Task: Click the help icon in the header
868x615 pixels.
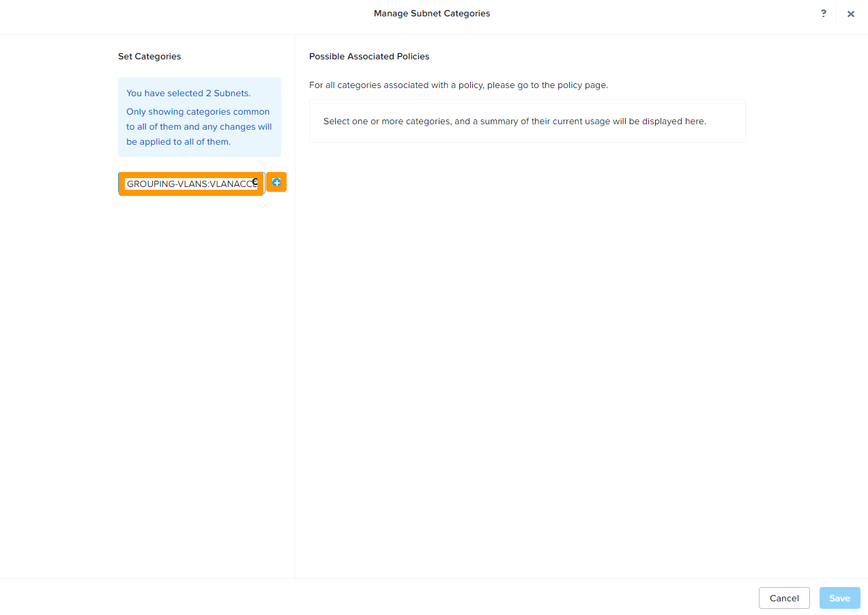Action: 823,14
